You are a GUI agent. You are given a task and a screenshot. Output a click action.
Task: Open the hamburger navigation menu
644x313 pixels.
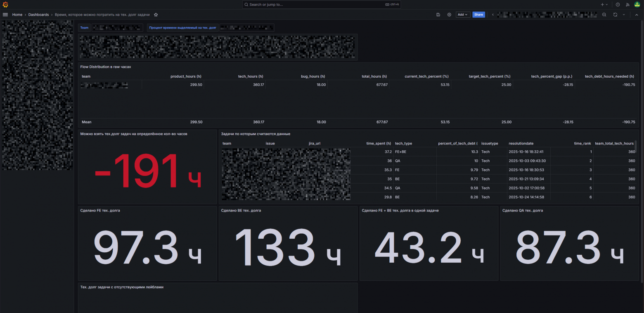(5, 14)
